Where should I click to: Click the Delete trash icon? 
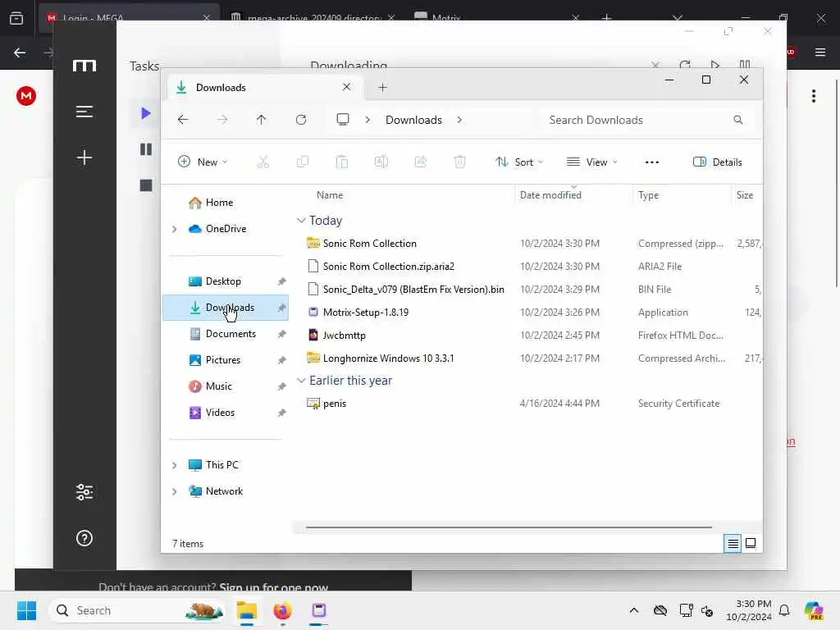(459, 162)
